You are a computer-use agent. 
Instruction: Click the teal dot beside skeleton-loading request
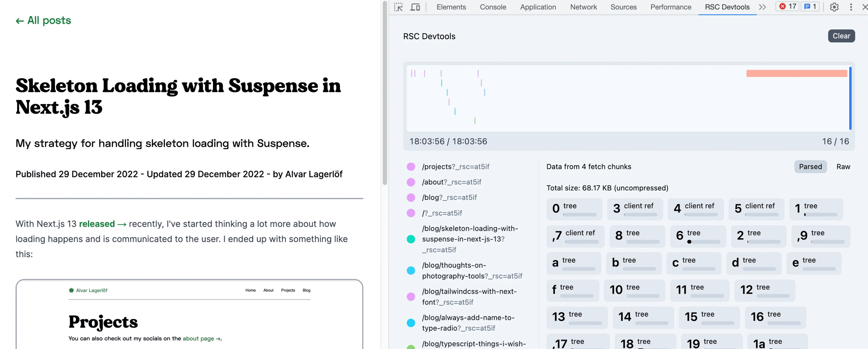tap(411, 239)
